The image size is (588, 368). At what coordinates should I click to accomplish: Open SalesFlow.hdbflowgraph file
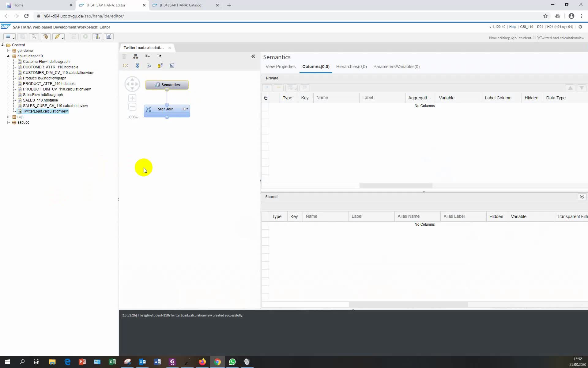(43, 95)
